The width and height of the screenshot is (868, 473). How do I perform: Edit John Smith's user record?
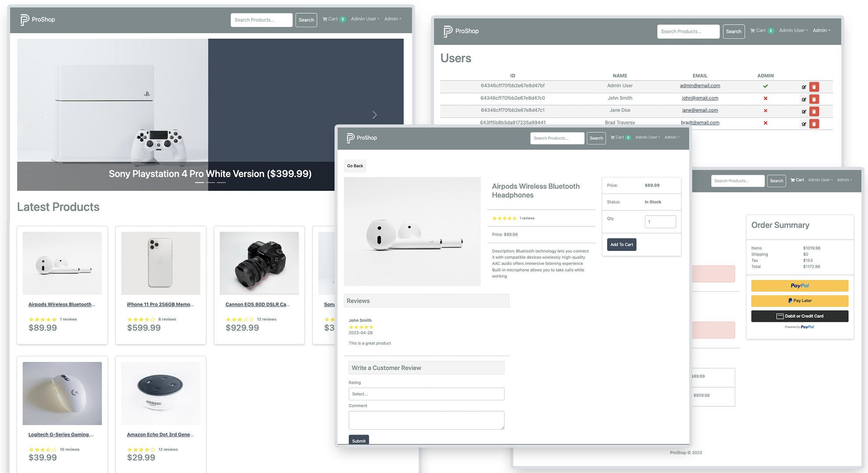804,99
